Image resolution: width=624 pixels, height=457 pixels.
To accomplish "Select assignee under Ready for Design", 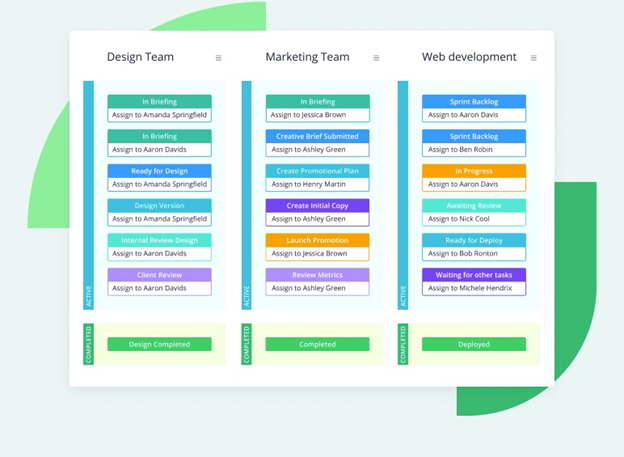I will [x=160, y=184].
